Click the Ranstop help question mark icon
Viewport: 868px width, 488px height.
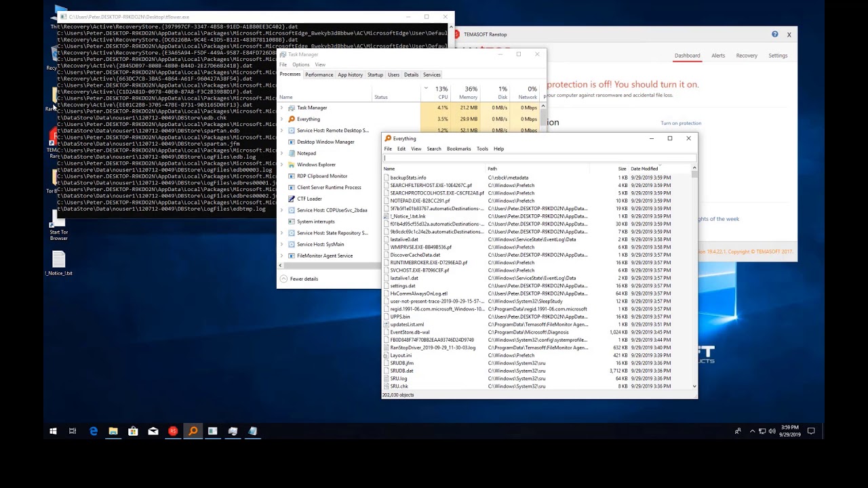pos(775,34)
